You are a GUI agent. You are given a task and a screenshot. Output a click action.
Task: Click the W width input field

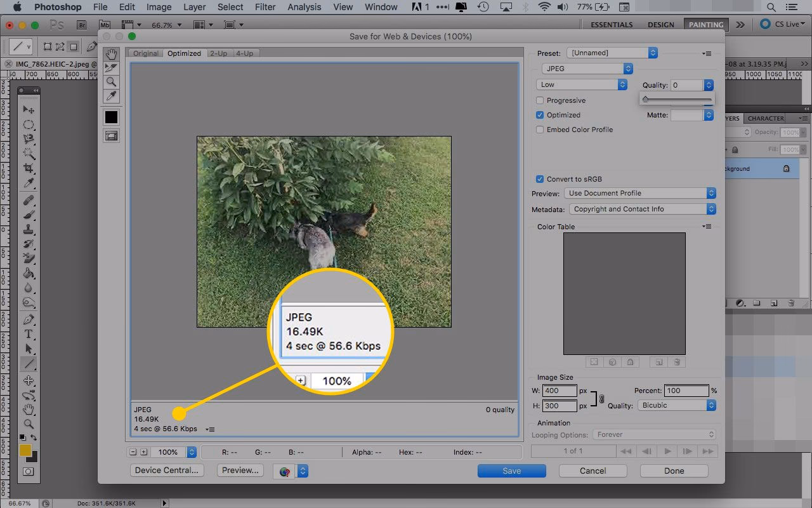pyautogui.click(x=559, y=391)
